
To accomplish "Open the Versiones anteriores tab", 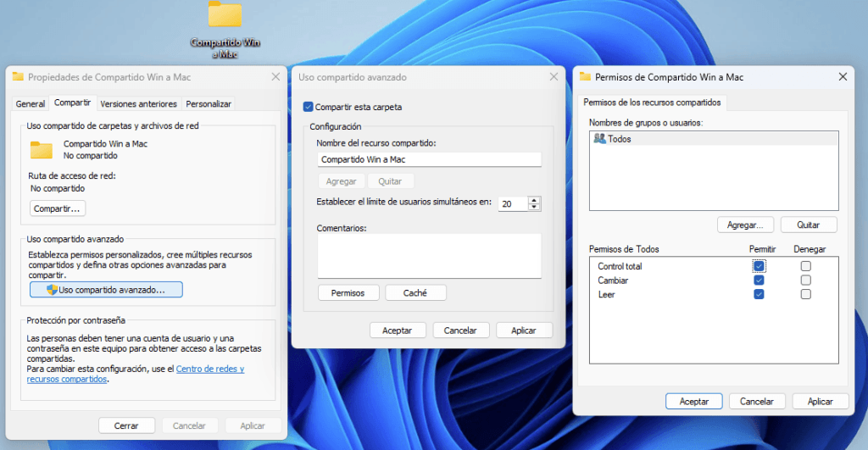I will [x=138, y=103].
